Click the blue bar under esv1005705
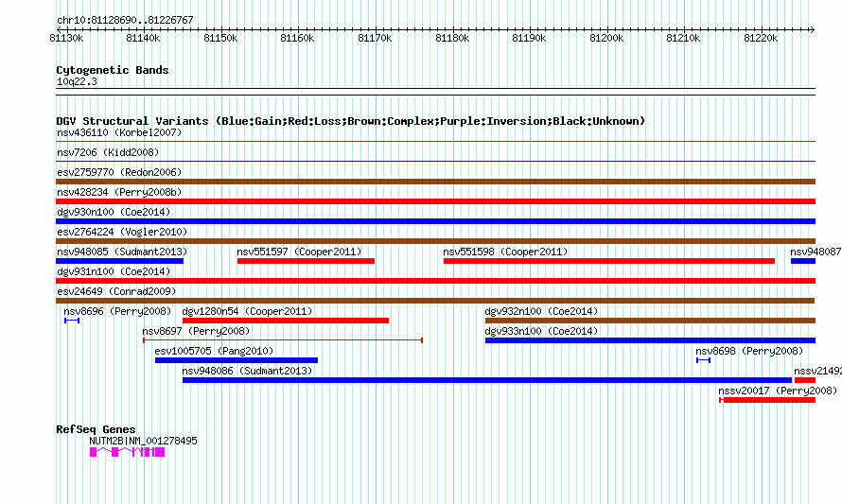This screenshot has height=504, width=842. coord(237,360)
